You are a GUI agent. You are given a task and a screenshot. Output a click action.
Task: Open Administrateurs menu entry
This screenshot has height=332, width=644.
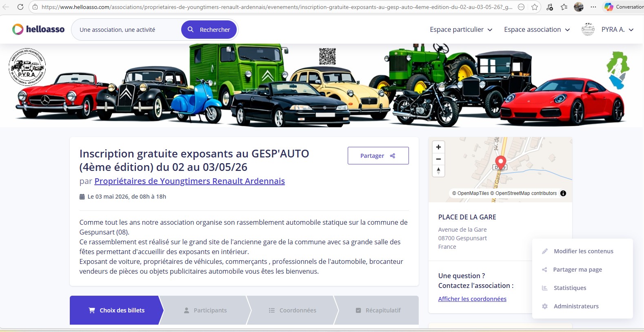(576, 306)
